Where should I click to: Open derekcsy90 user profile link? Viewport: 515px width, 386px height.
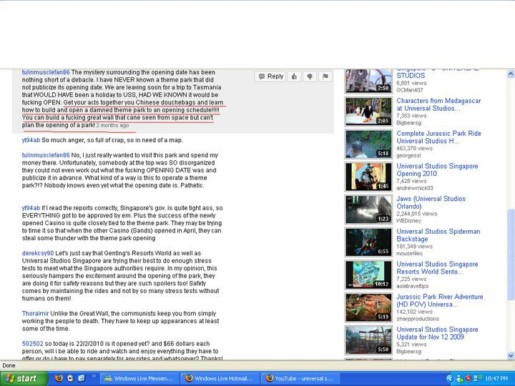tap(38, 253)
